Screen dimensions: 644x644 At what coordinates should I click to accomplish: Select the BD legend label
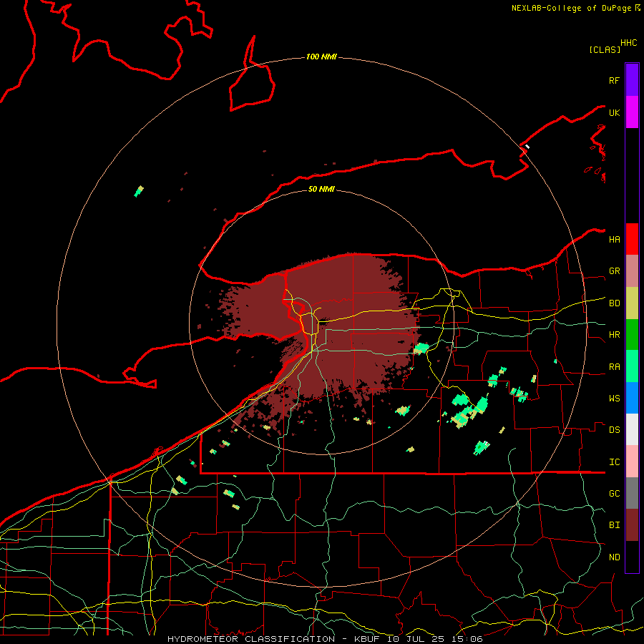pos(614,303)
